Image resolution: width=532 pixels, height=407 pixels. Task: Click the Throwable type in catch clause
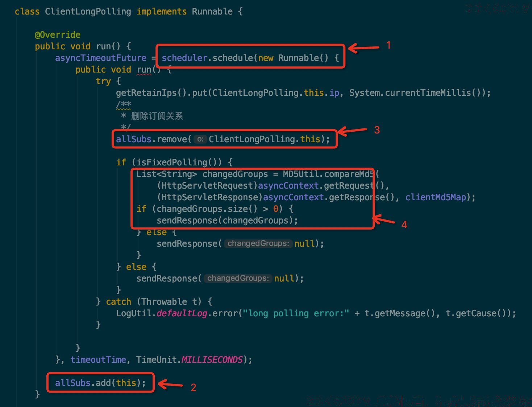click(x=164, y=302)
